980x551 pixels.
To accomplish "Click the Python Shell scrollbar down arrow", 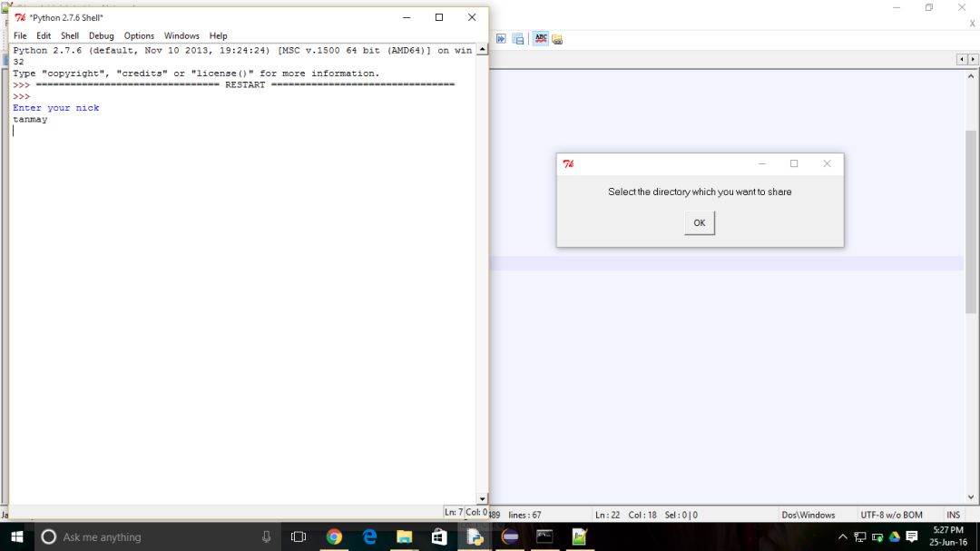I will (482, 498).
